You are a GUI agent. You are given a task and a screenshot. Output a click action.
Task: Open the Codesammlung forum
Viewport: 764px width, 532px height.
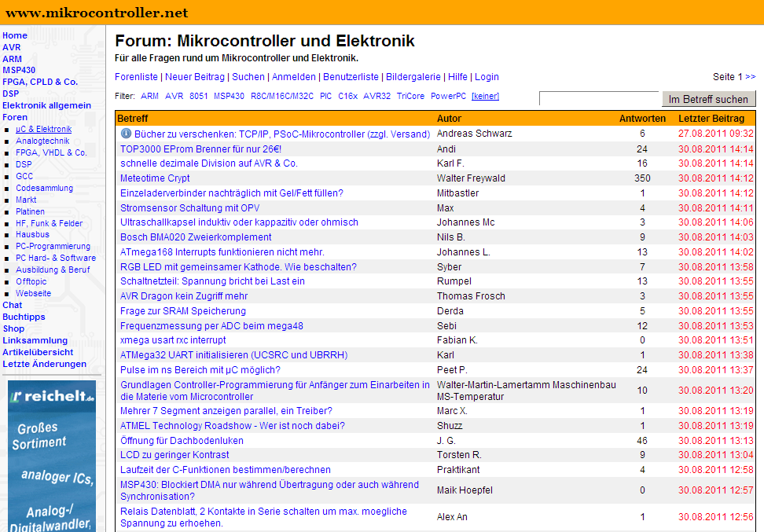click(44, 188)
